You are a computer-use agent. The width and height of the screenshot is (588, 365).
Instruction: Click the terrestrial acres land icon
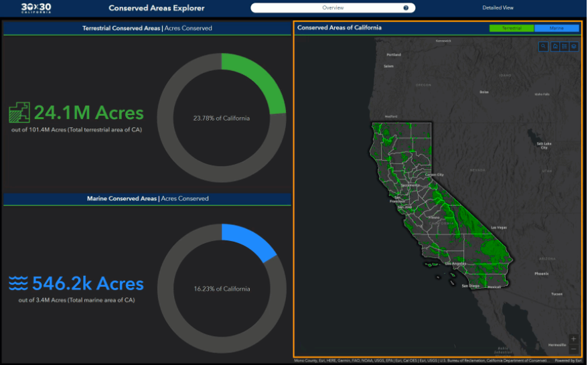tap(19, 113)
